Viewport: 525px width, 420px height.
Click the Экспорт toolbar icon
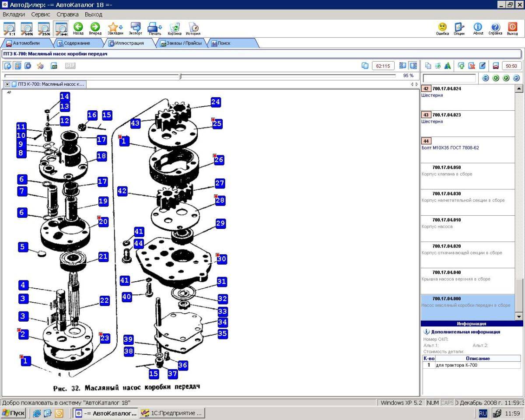coord(136,28)
